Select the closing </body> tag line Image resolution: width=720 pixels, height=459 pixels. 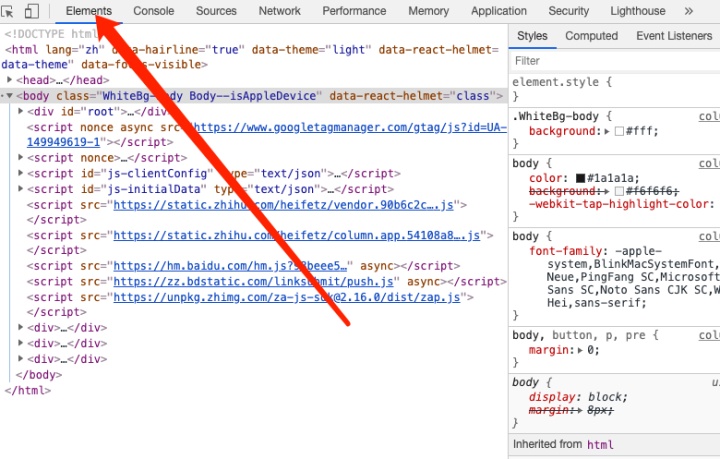[x=39, y=375]
